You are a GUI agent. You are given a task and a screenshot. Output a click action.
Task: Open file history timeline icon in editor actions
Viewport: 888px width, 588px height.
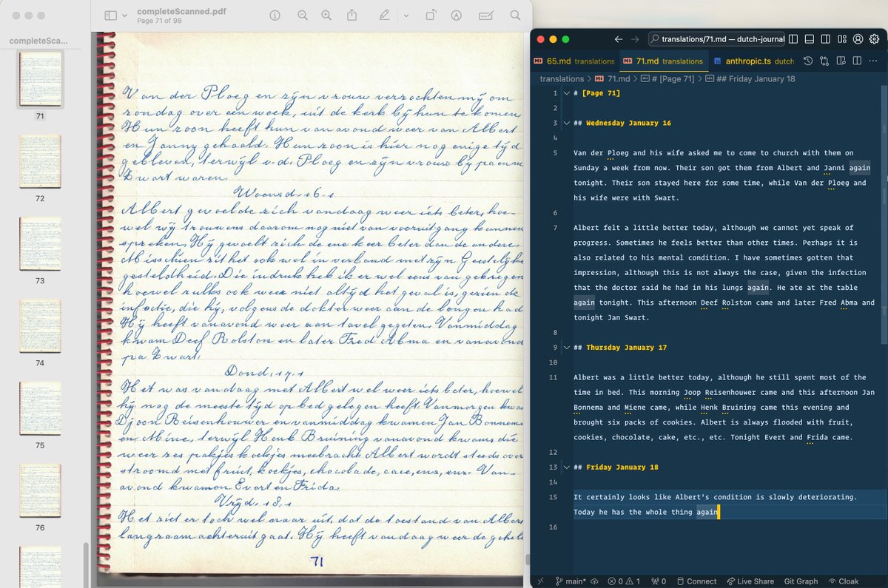click(x=809, y=61)
